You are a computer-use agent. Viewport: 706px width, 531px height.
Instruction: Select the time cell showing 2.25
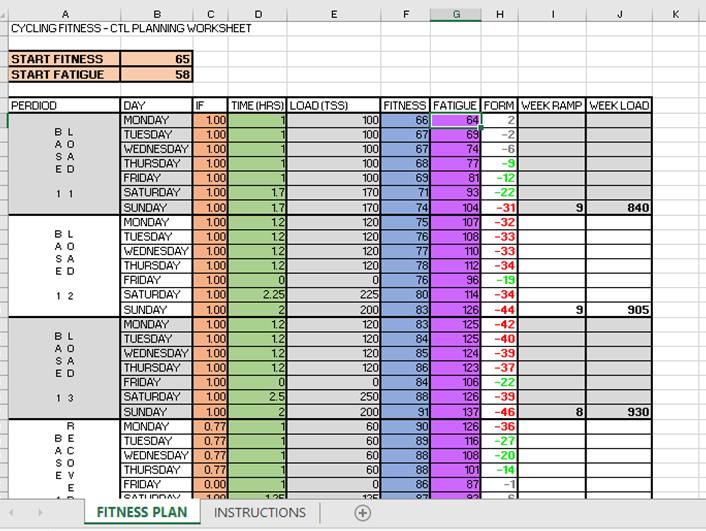point(258,295)
